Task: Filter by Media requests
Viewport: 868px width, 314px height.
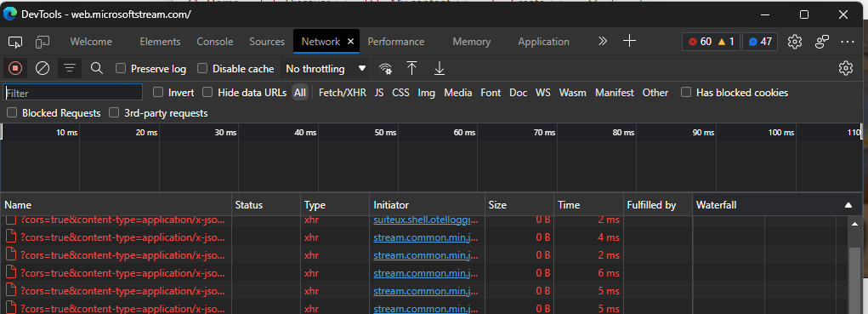Action: (457, 93)
